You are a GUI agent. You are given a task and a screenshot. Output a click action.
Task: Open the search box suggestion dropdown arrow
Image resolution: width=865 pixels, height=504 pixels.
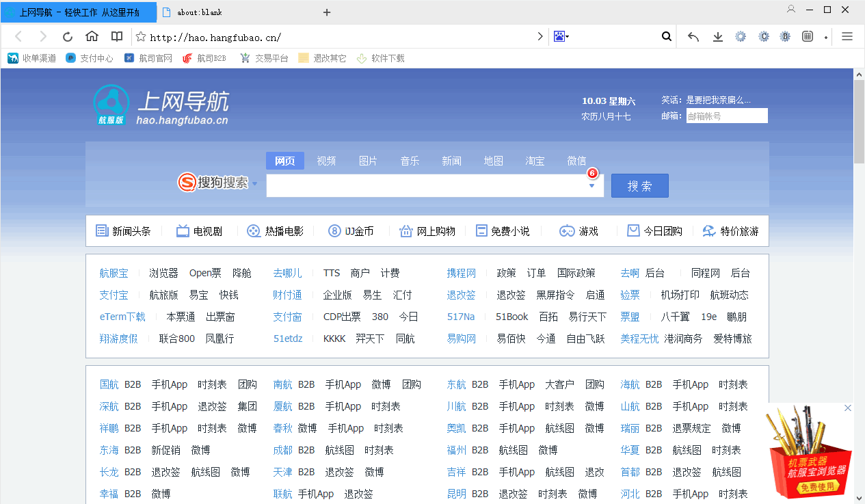[592, 185]
